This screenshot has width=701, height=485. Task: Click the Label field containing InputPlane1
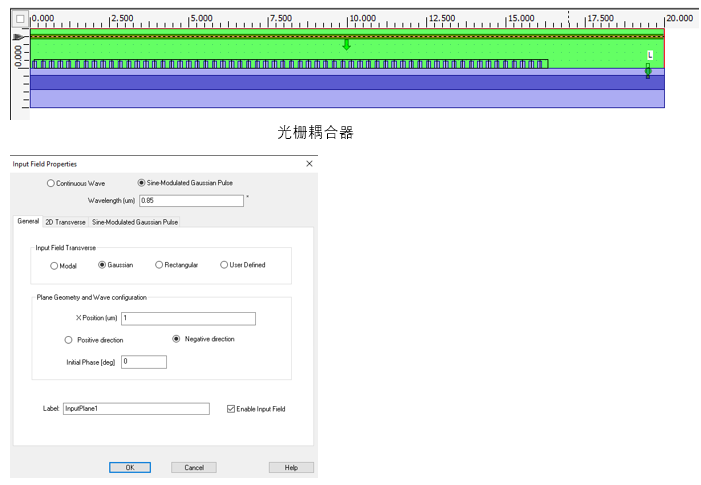click(136, 409)
